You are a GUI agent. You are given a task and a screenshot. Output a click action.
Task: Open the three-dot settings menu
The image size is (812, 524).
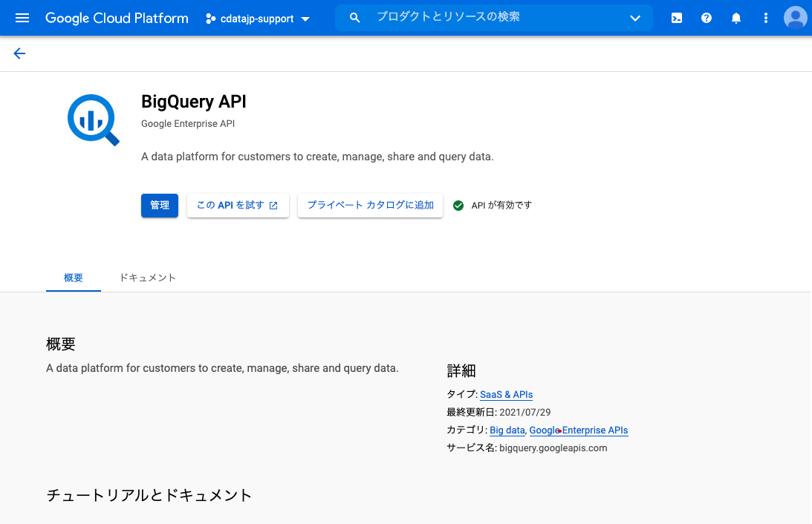point(765,18)
